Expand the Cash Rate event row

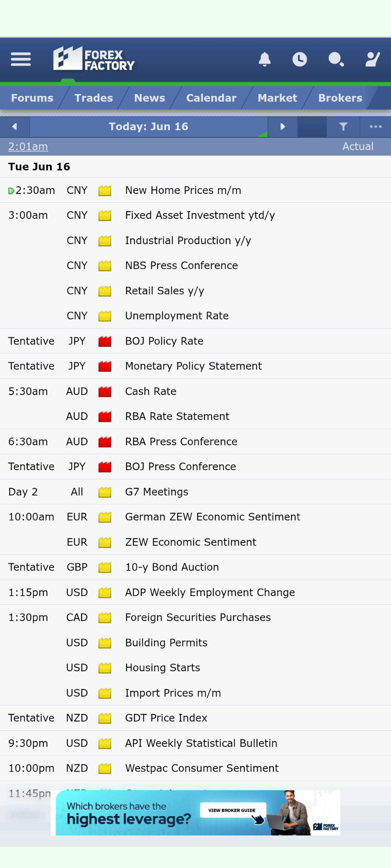(195, 392)
